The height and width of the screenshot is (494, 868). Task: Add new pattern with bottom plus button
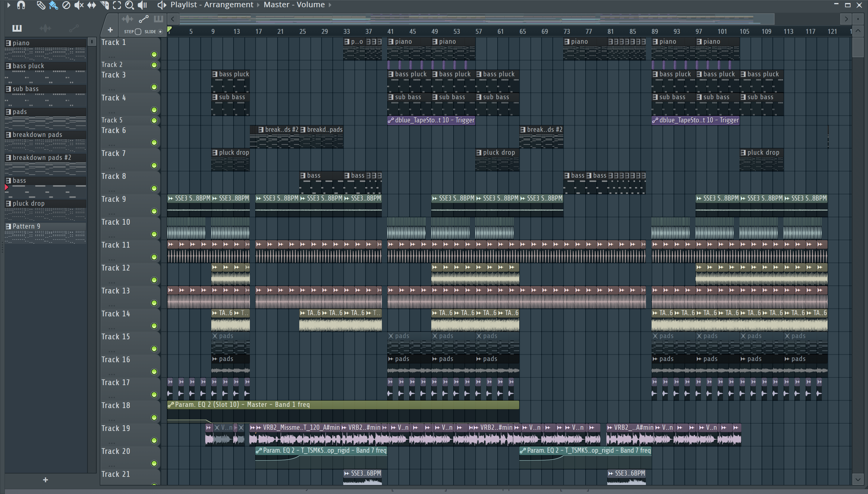click(46, 480)
